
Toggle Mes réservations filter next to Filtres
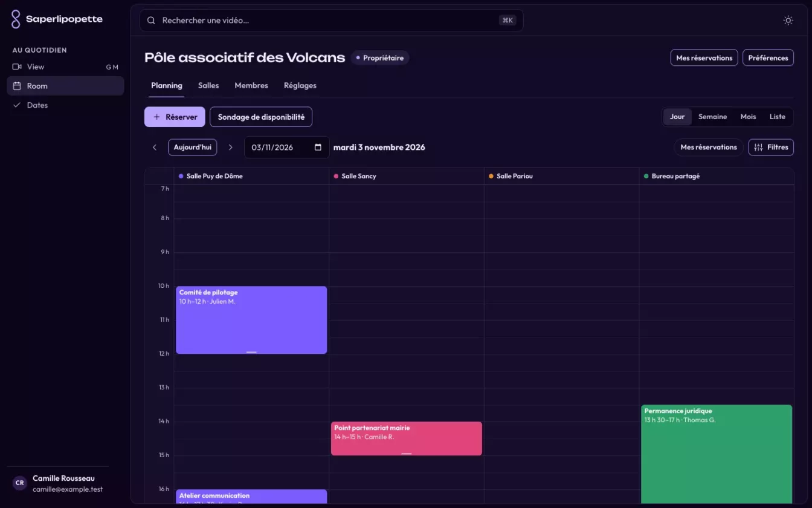[709, 147]
